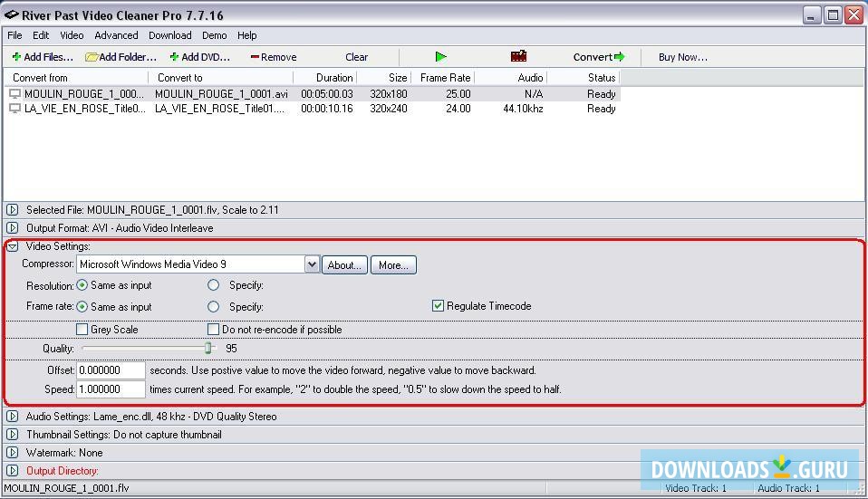
Task: Minimize the Video Cleaner Pro window
Action: [x=812, y=14]
